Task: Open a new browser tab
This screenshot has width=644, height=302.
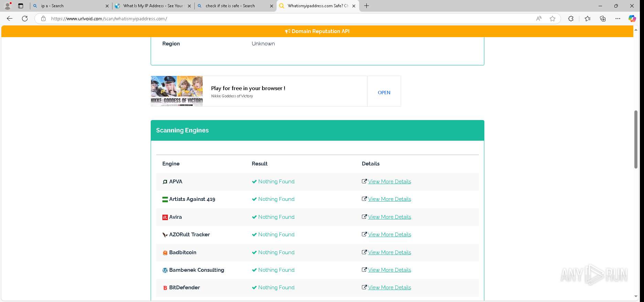Action: tap(367, 6)
